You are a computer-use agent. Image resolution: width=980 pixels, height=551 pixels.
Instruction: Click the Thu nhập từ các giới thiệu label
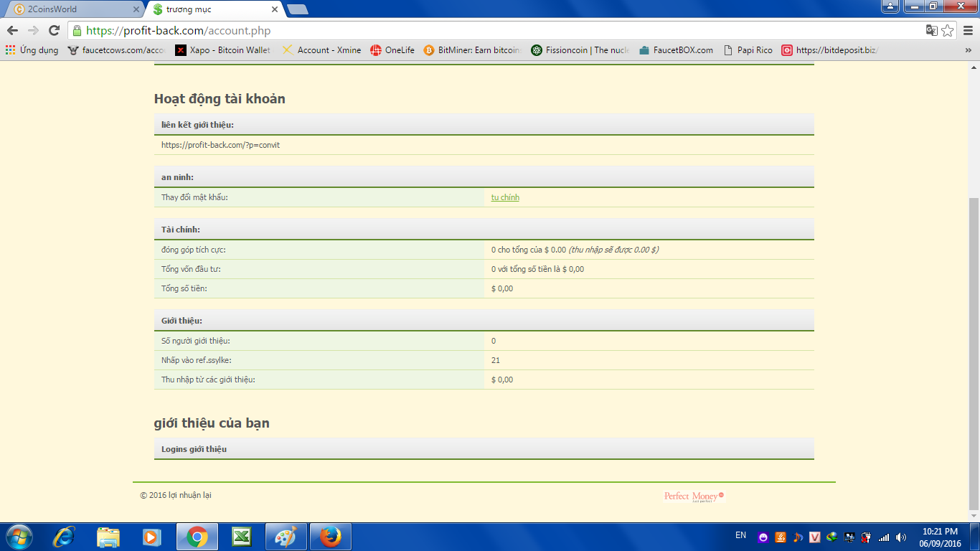coord(208,380)
